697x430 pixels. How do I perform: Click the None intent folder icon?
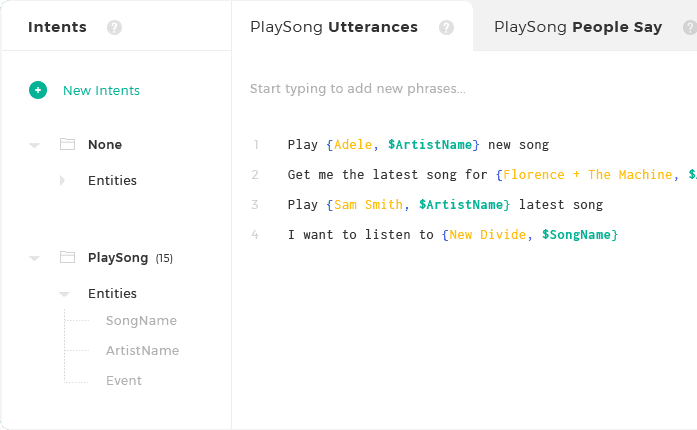67,144
